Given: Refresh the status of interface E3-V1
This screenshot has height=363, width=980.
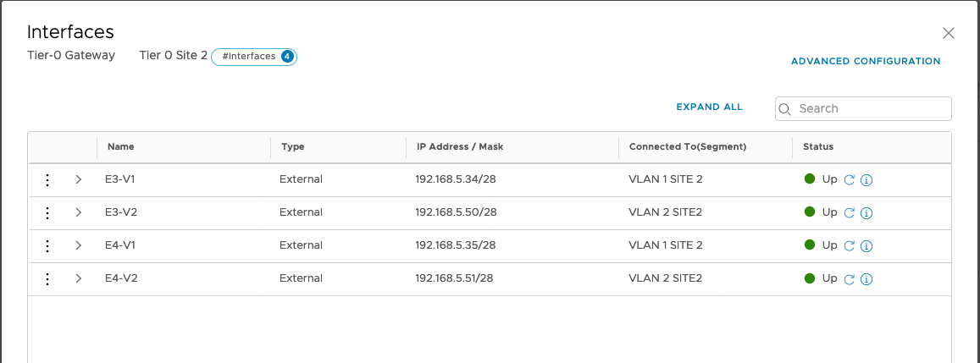Looking at the screenshot, I should coord(850,179).
